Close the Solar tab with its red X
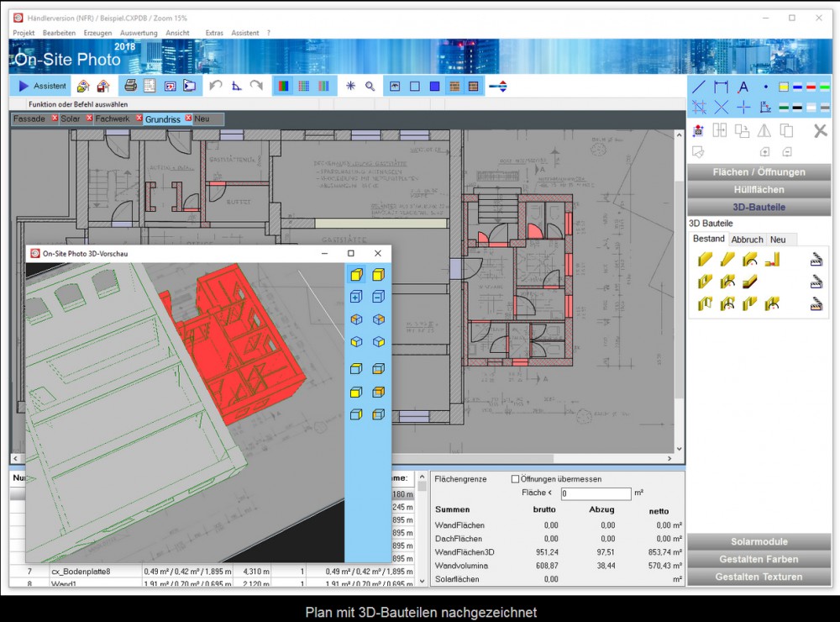Viewport: 840px width, 622px height. click(90, 118)
